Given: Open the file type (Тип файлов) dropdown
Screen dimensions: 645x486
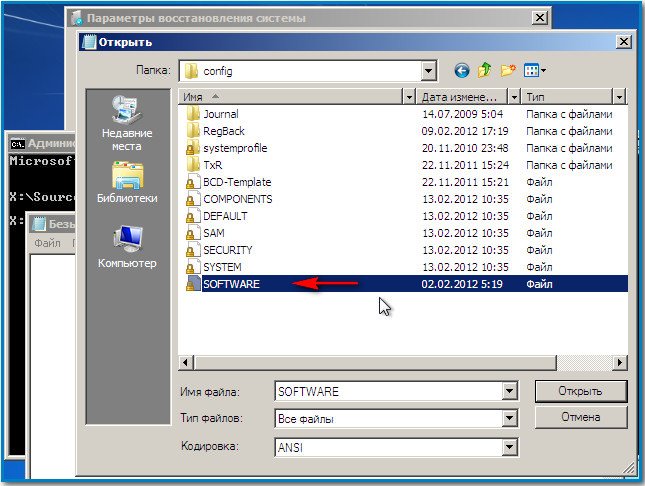Looking at the screenshot, I should [x=509, y=419].
